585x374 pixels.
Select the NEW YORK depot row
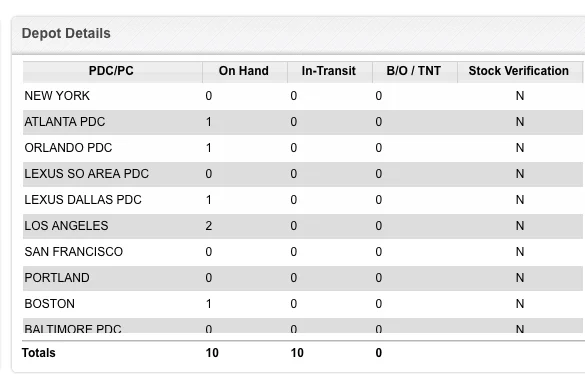[303, 96]
